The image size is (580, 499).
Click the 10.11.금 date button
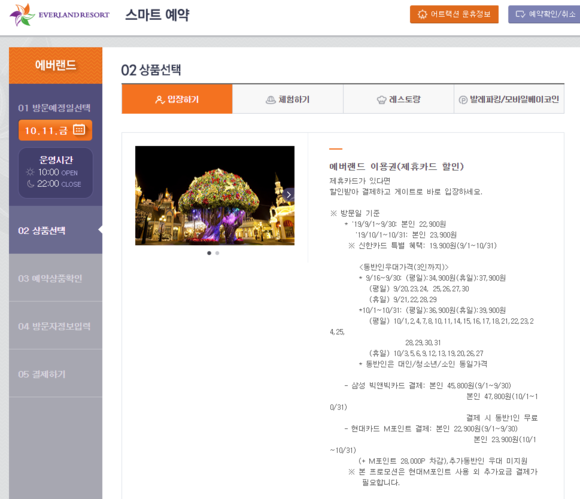(55, 130)
